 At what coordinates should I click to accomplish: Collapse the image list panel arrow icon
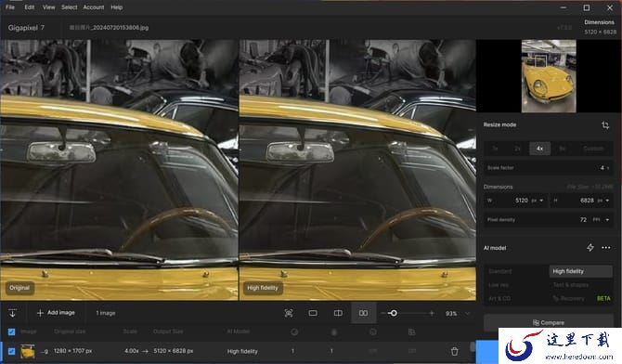click(x=12, y=313)
